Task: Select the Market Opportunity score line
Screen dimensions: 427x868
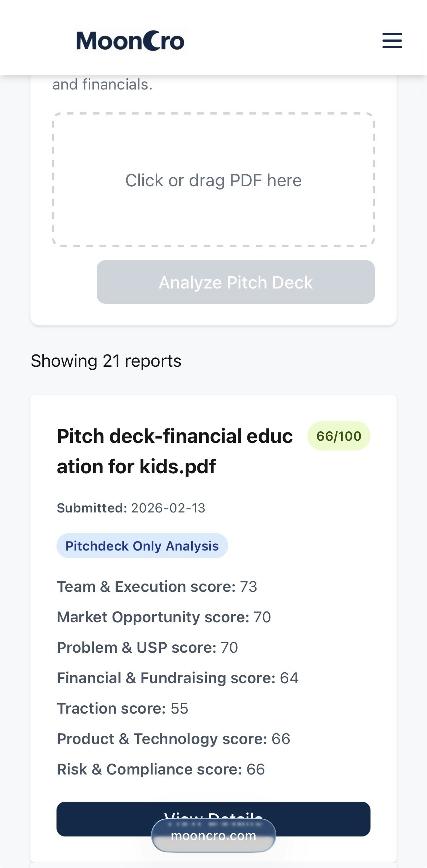Action: pos(164,617)
